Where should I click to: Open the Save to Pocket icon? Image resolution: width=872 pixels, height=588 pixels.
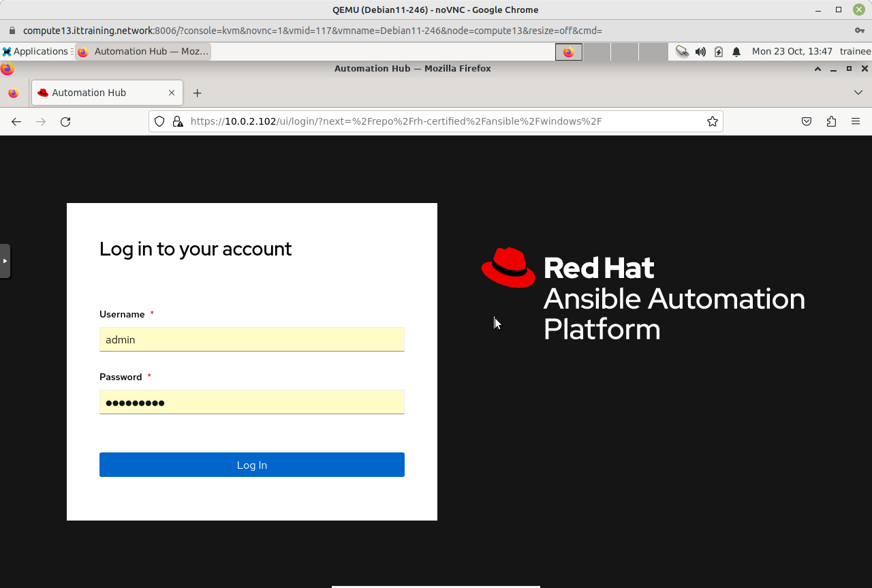pos(807,121)
